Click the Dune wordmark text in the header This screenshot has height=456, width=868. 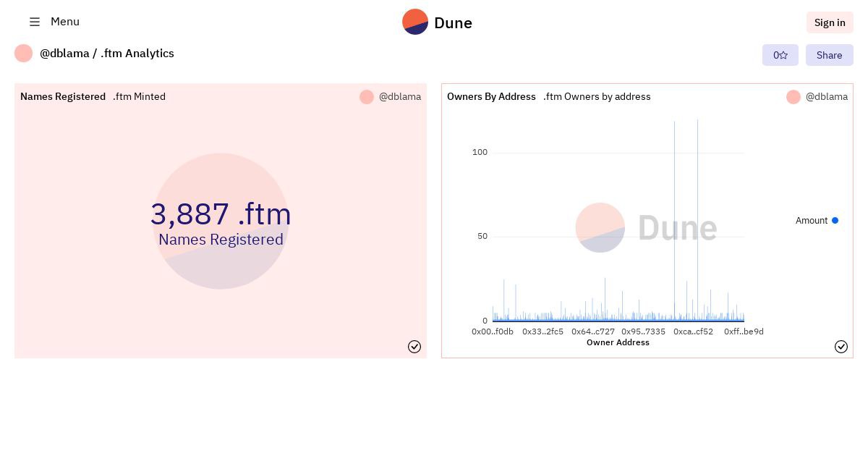(x=453, y=23)
